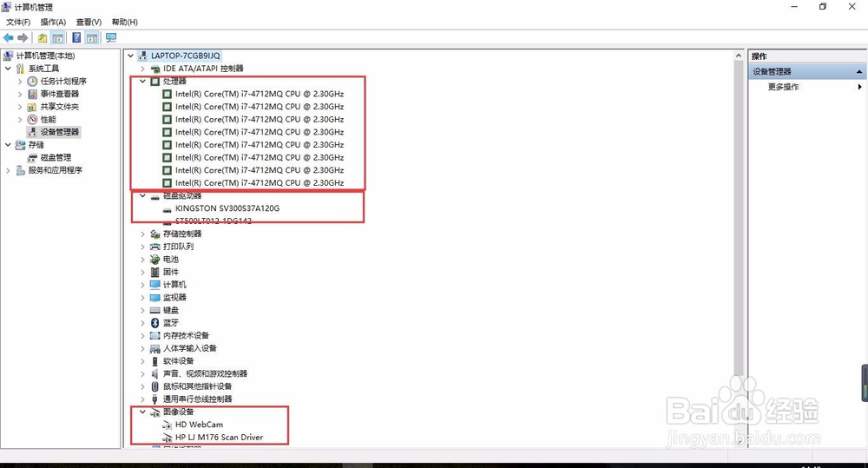The width and height of the screenshot is (868, 468).
Task: Click the 打印队列 printer icon
Action: click(x=155, y=247)
